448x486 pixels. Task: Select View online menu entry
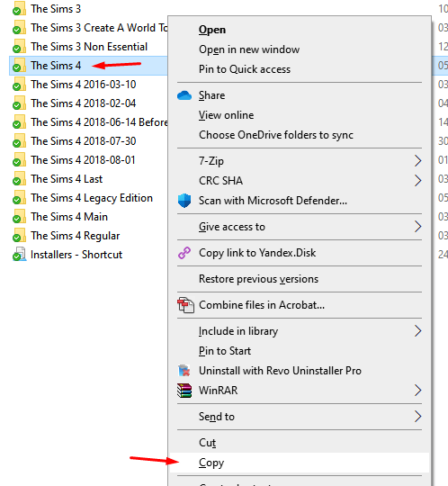(x=300, y=115)
